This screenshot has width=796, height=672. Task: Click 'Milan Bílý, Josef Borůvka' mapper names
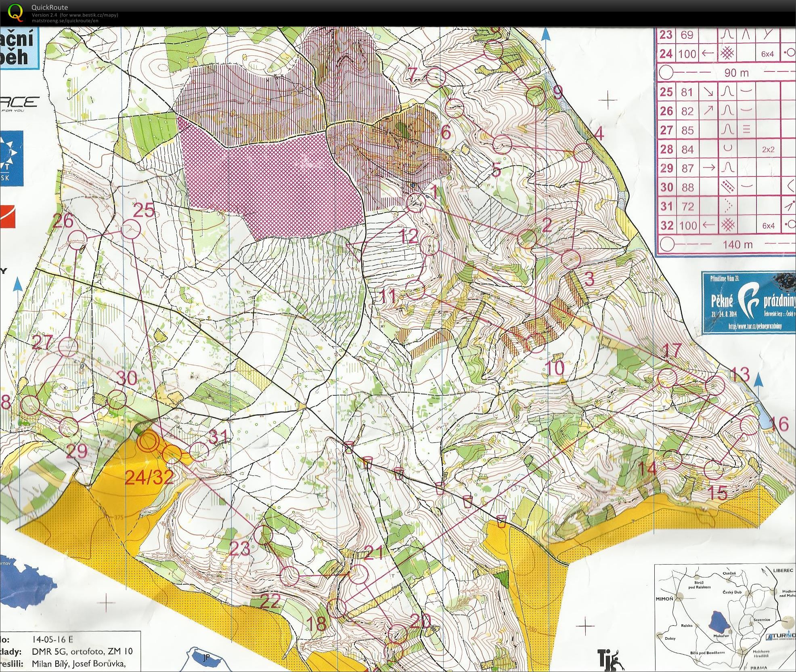(78, 664)
